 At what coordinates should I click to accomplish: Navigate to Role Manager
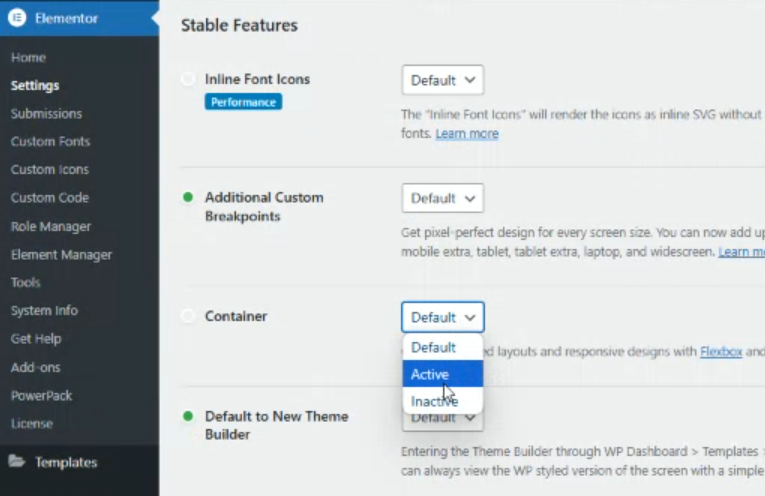coord(50,226)
